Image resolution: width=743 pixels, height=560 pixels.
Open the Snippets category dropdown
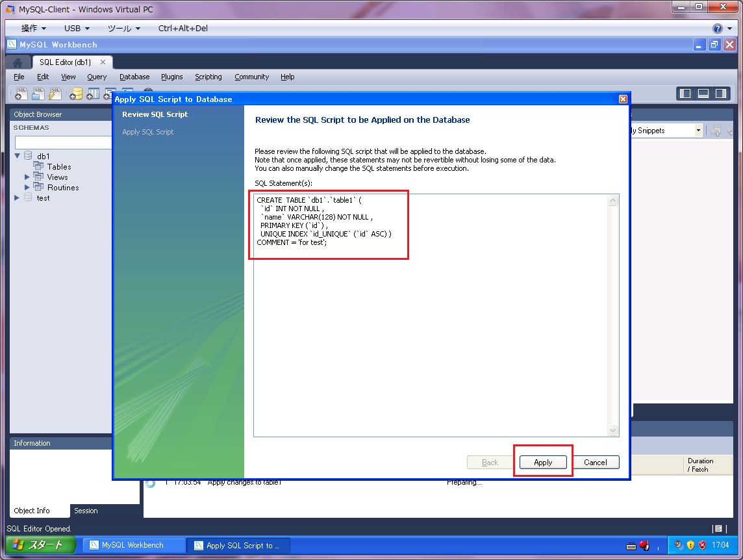(698, 131)
